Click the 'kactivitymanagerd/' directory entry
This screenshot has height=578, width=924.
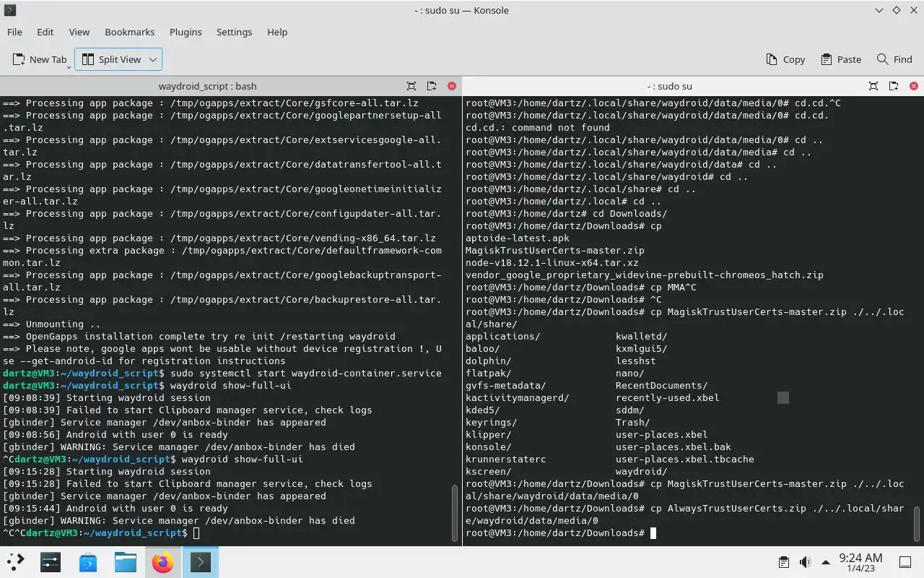coord(518,398)
